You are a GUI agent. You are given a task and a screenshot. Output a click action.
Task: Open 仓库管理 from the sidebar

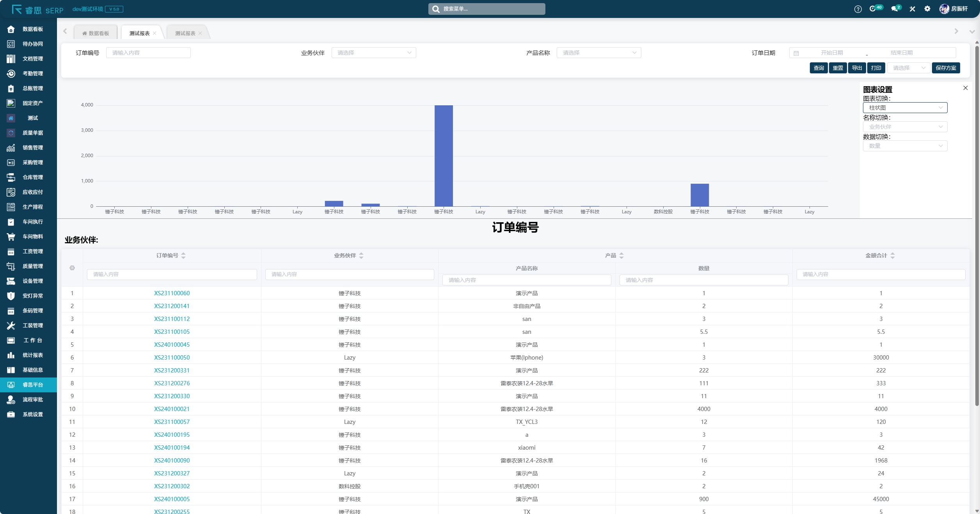pyautogui.click(x=33, y=177)
